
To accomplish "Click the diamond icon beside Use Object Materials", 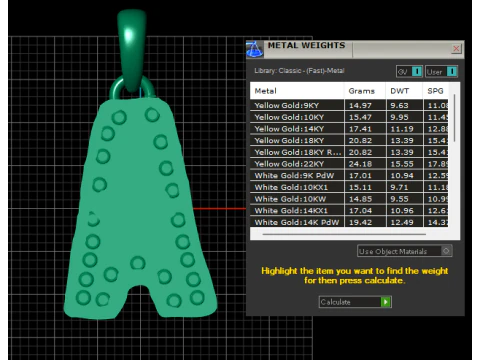I will (x=446, y=251).
